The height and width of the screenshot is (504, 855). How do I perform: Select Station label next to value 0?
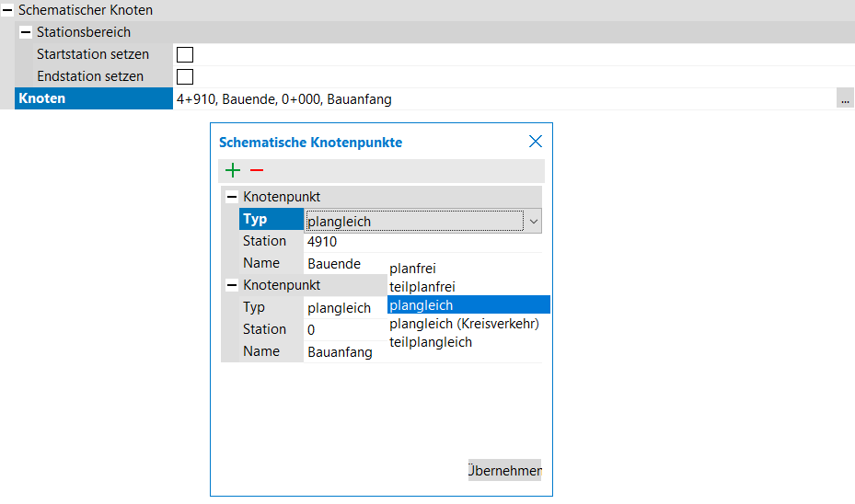(264, 329)
